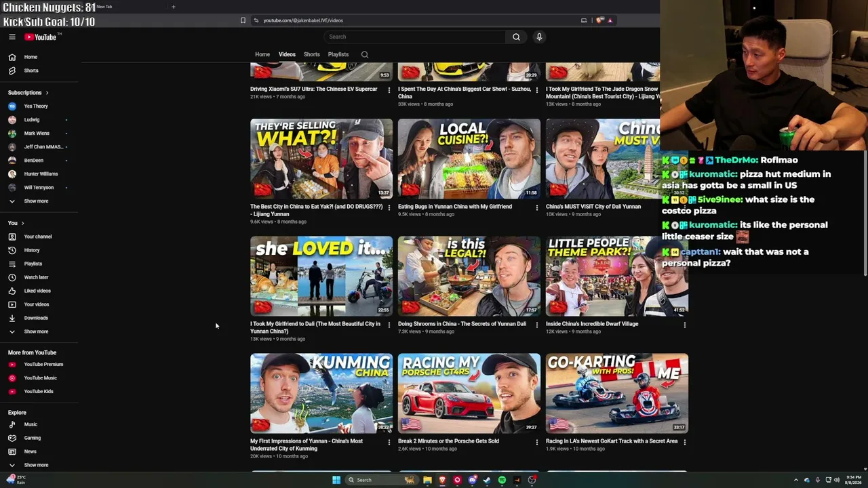Open the Will Tennyson subscription
This screenshot has width=868, height=488.
(40, 188)
